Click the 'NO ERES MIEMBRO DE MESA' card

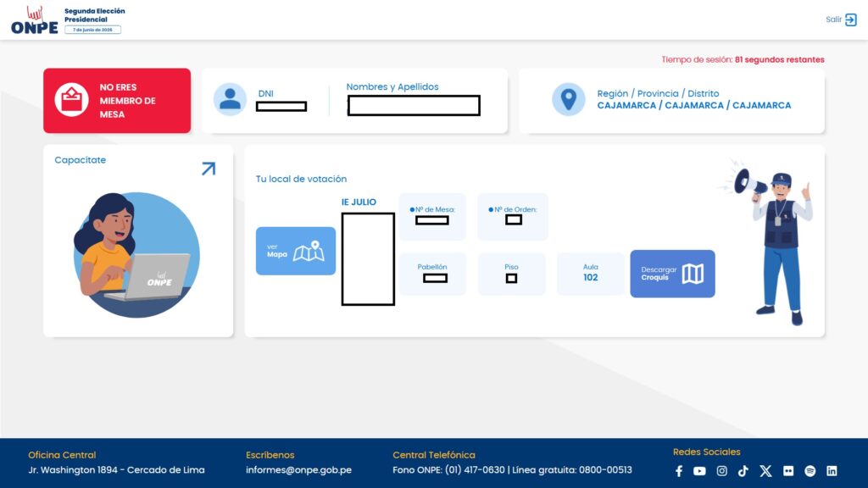(x=117, y=100)
